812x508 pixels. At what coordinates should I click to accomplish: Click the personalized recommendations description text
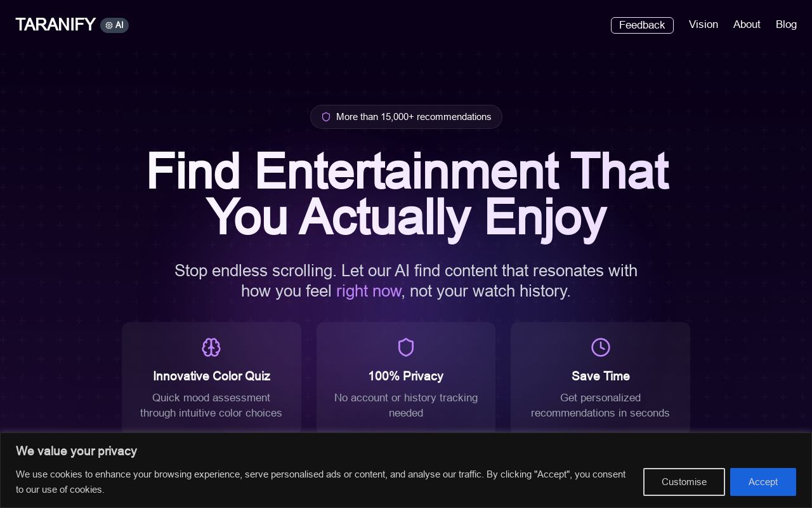coord(600,405)
